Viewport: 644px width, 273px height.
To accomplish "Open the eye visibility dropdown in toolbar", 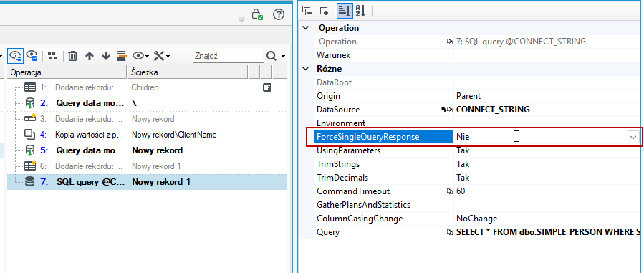I will 141,56.
